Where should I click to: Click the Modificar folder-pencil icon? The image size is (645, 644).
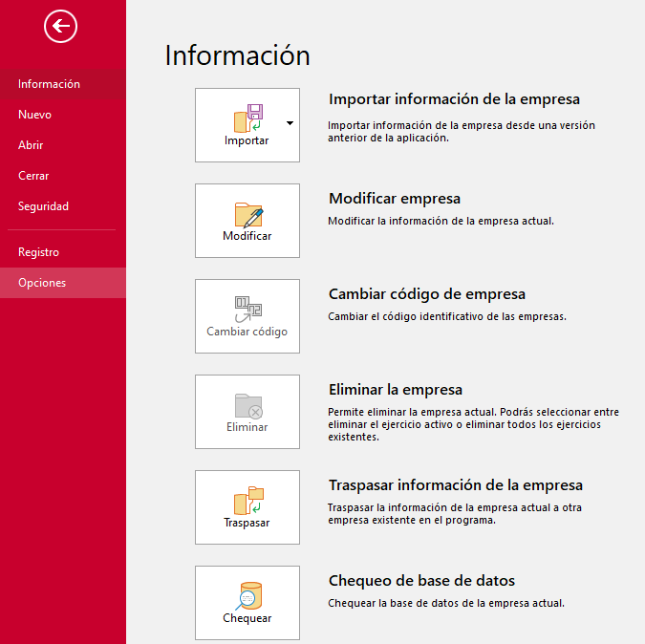pos(248,215)
